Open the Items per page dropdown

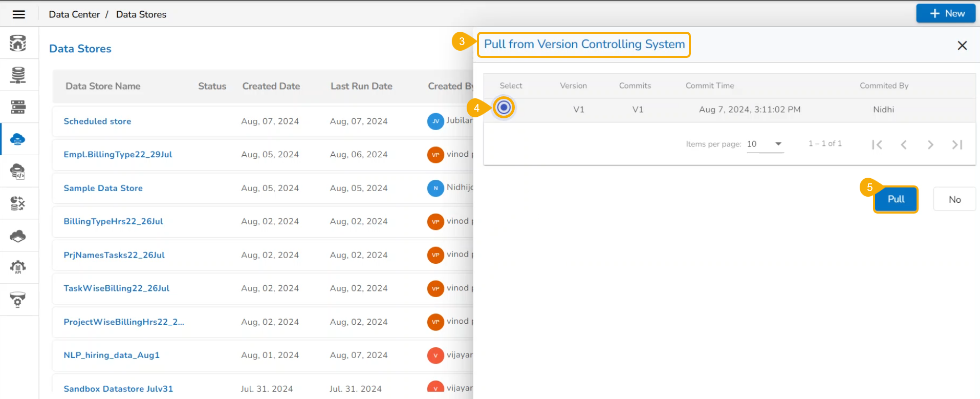click(x=765, y=144)
